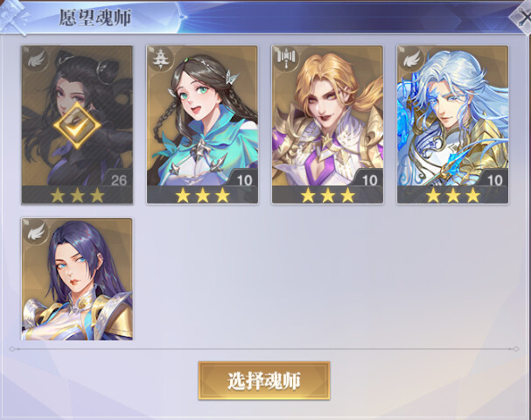Click the three-star rating under teal-cloak girl

[x=202, y=195]
